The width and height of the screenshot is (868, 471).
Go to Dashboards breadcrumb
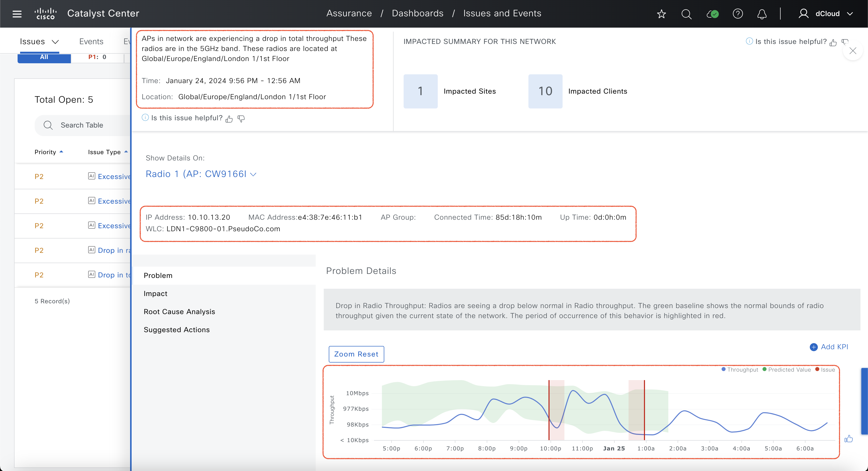[417, 14]
